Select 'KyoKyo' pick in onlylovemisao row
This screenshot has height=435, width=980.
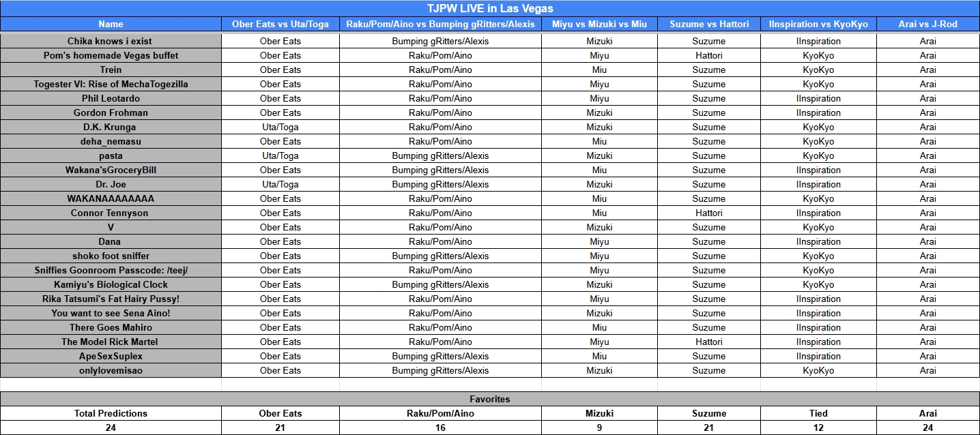[818, 370]
